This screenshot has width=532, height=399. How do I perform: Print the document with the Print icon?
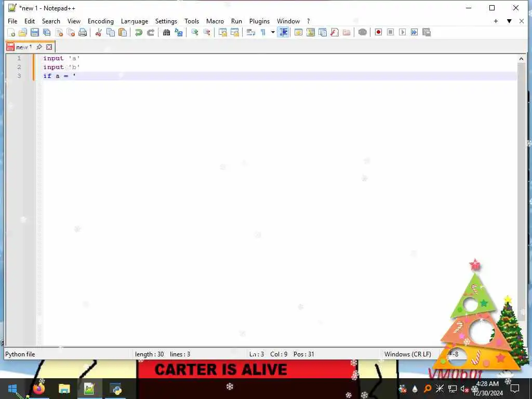(x=83, y=32)
